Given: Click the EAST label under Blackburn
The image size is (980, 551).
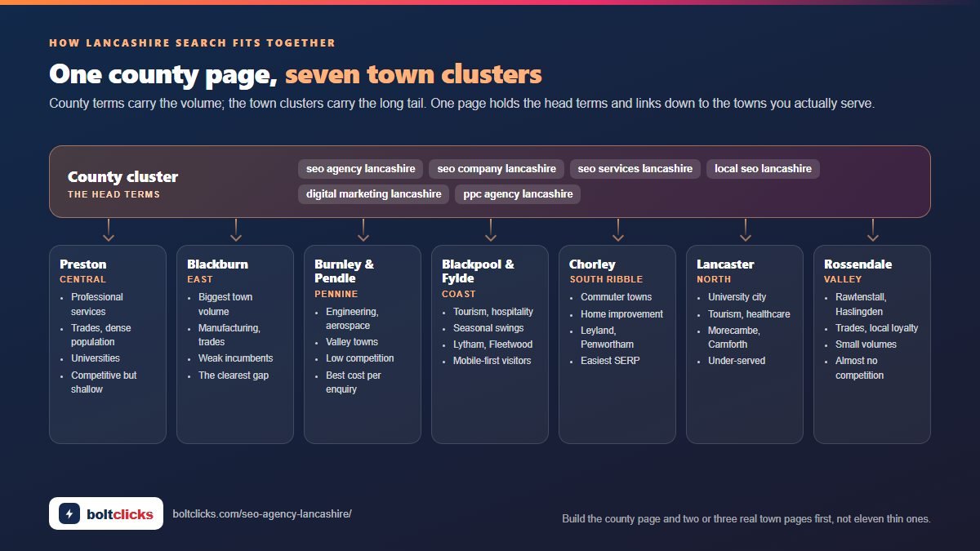Looking at the screenshot, I should point(200,279).
